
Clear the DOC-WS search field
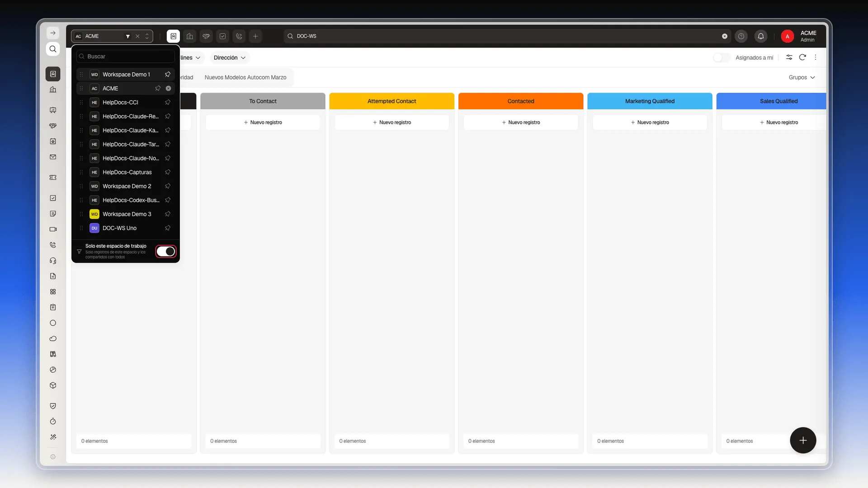[725, 36]
